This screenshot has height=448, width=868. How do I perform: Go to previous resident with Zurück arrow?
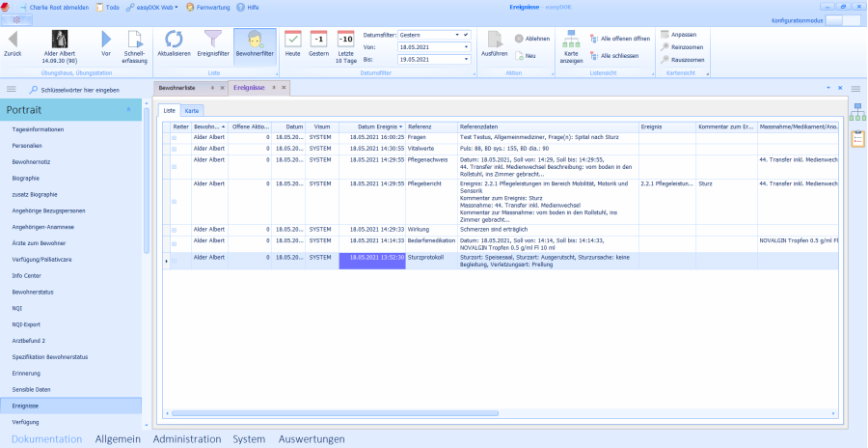click(13, 40)
